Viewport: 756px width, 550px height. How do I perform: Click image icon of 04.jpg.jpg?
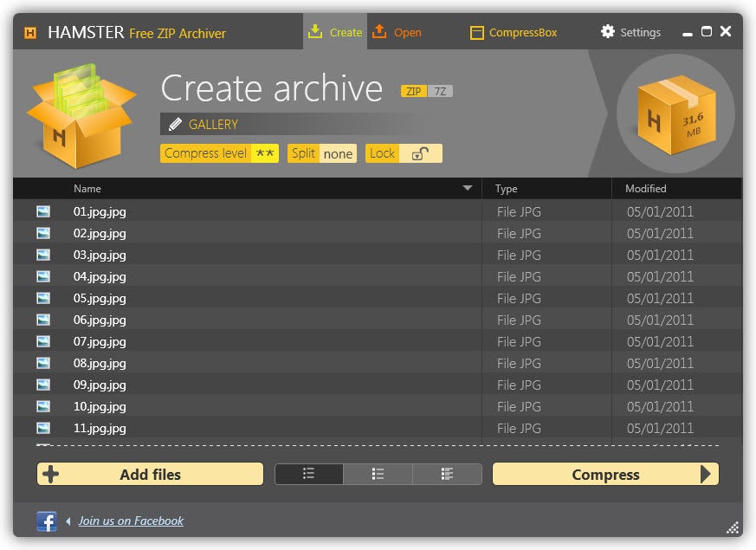tap(43, 276)
